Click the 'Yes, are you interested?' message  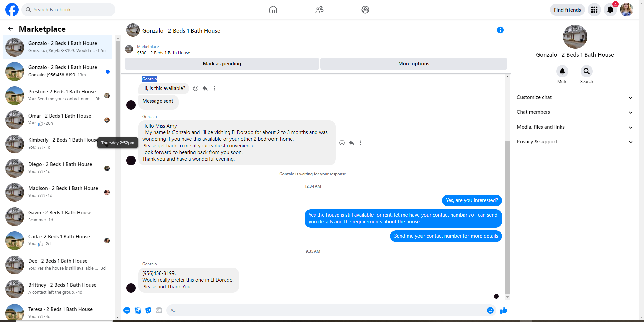pyautogui.click(x=472, y=200)
